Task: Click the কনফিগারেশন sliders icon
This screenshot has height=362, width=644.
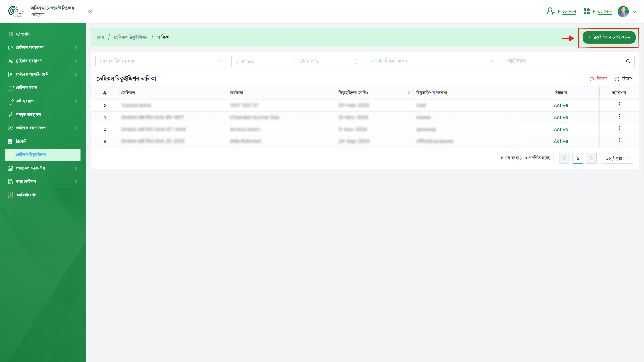Action: (11, 195)
